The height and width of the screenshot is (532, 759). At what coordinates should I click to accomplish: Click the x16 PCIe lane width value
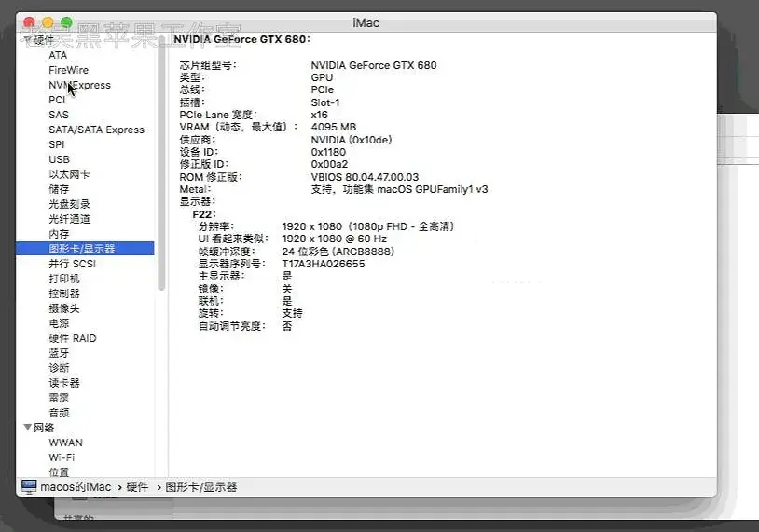[x=319, y=116]
